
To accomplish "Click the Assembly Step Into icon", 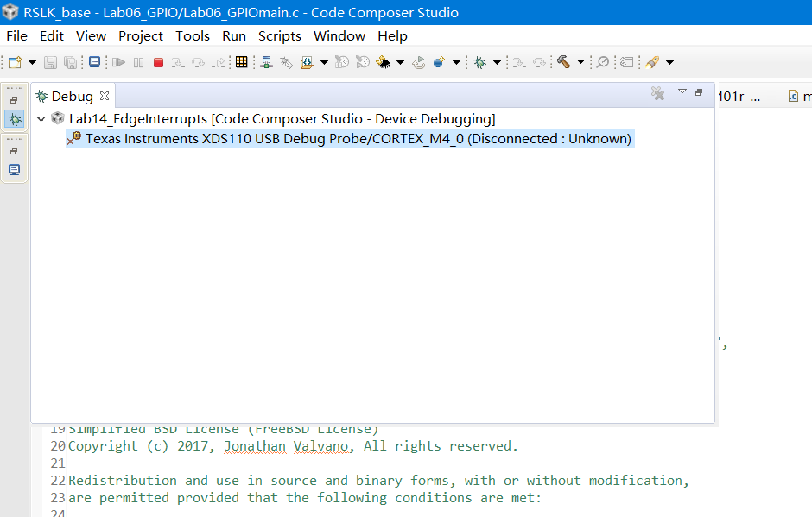I will 519,63.
